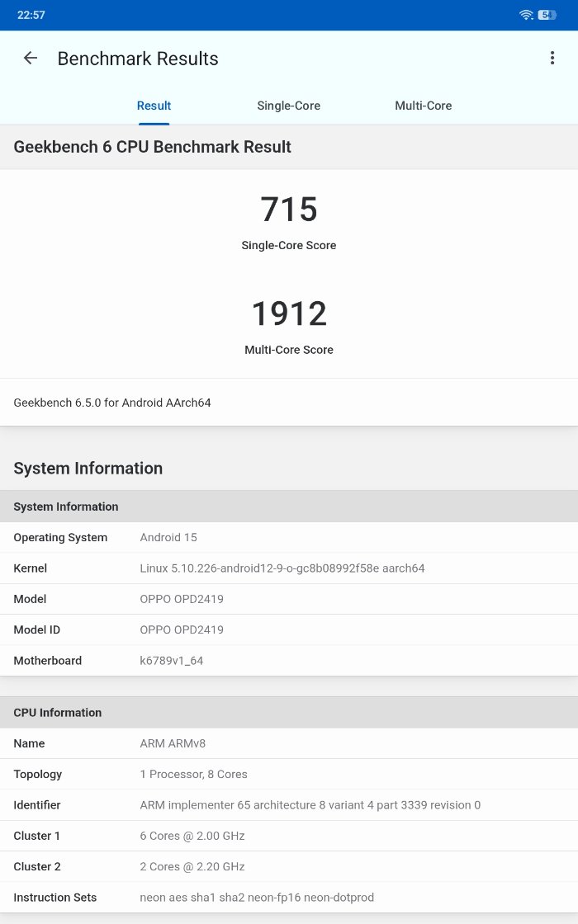578x924 pixels.
Task: Tap the 715 single-core score
Action: pos(289,210)
